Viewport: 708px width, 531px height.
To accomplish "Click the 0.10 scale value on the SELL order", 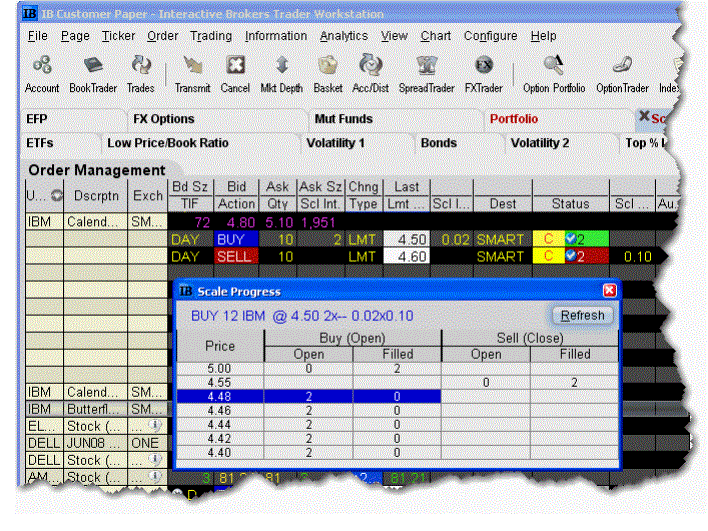I will click(638, 256).
